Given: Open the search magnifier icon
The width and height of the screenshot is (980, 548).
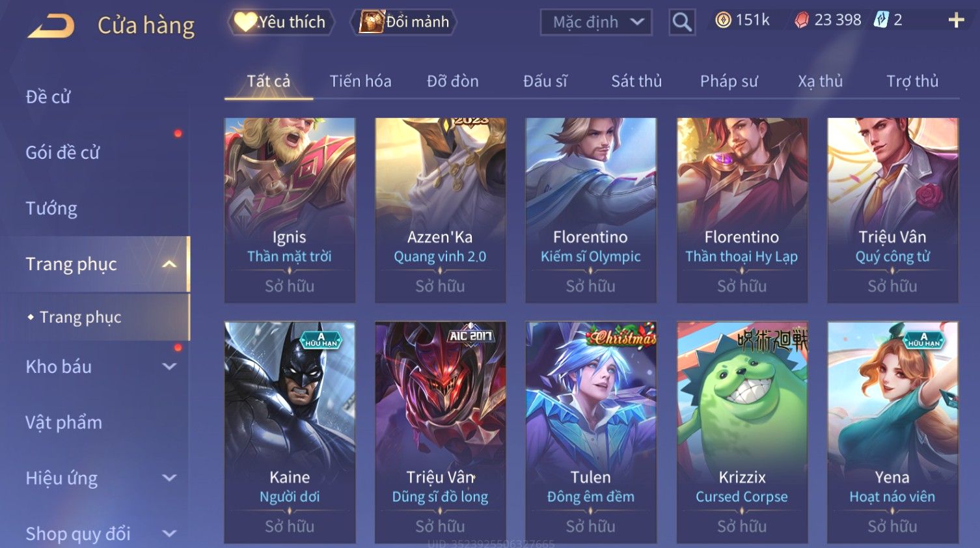Looking at the screenshot, I should [682, 22].
